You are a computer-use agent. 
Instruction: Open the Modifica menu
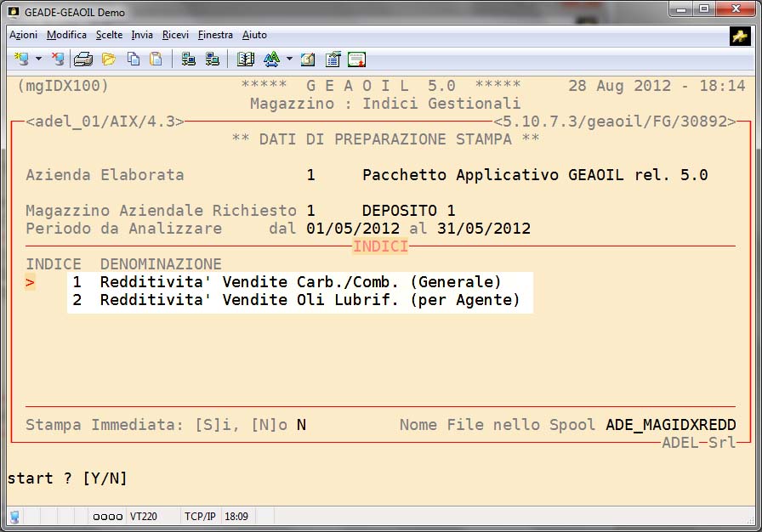point(66,35)
